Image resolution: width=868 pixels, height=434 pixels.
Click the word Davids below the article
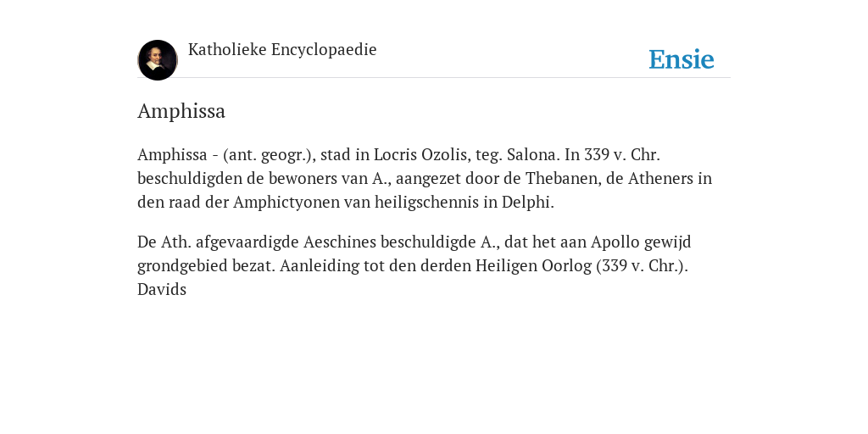click(162, 290)
